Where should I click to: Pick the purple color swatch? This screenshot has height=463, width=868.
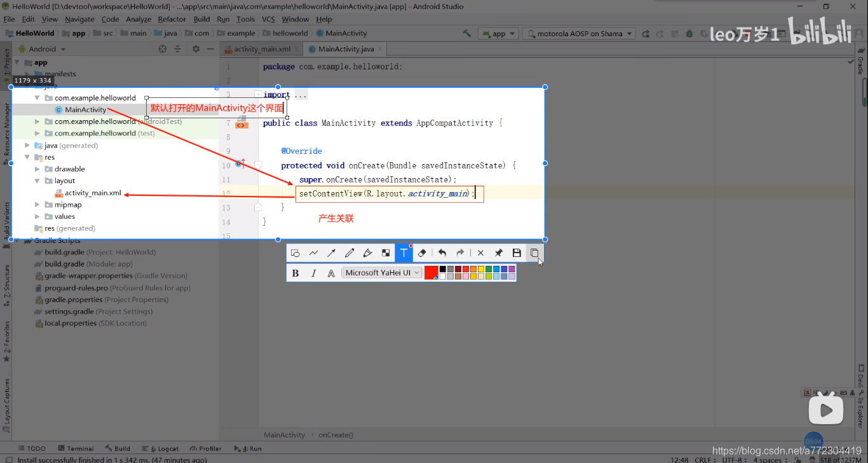click(512, 269)
